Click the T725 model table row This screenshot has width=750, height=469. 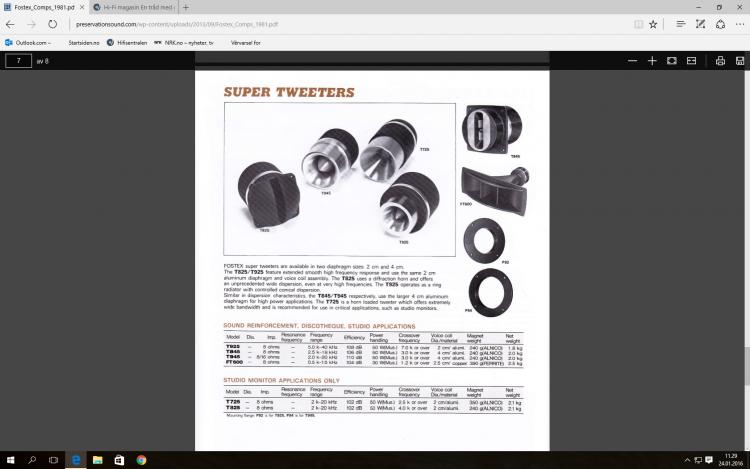374,402
